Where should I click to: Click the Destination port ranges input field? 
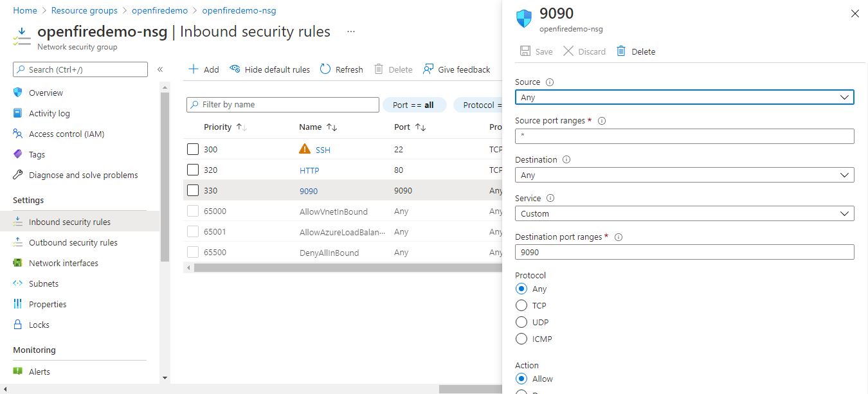(x=684, y=252)
